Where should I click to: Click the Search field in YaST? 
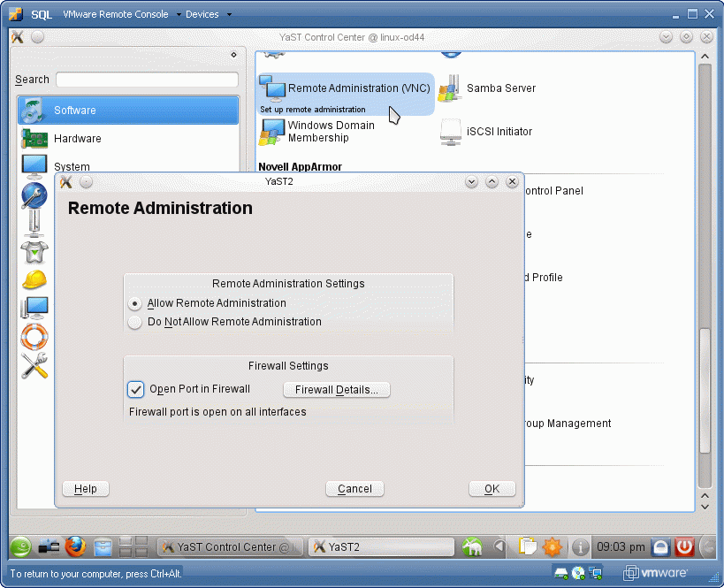(147, 80)
